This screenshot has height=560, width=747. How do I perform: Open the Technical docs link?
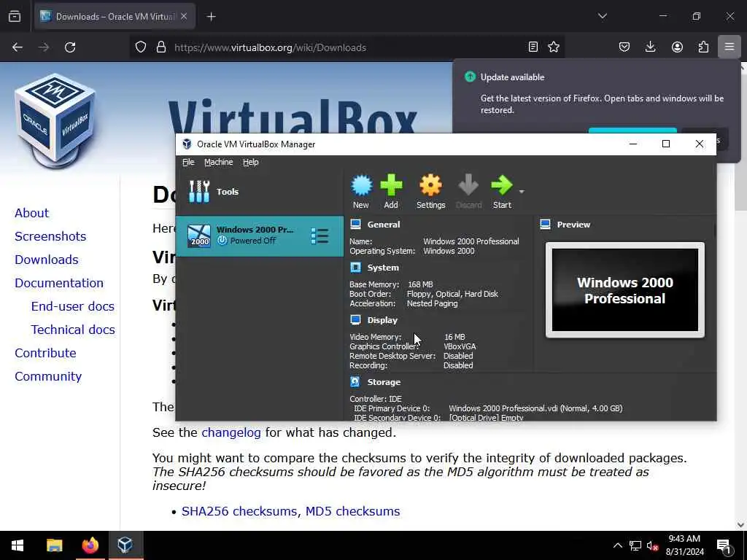[72, 330]
